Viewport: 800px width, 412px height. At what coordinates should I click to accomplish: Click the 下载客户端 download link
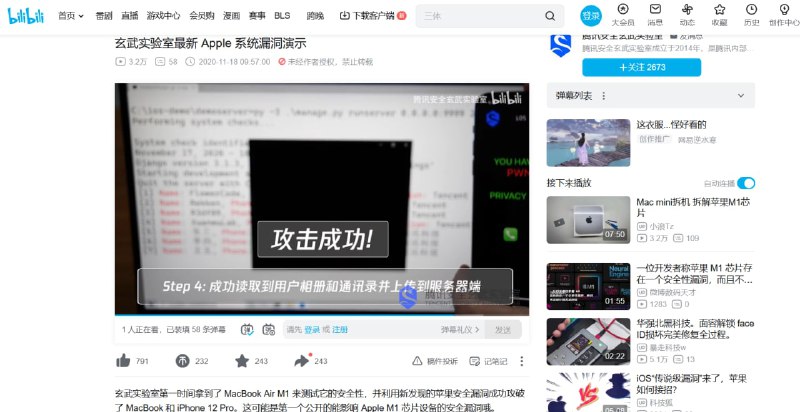[x=372, y=16]
